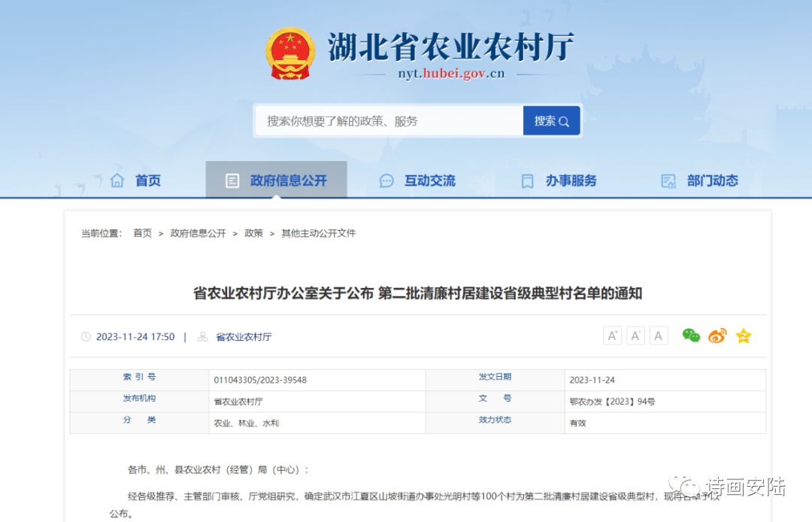Viewport: 812px width, 522px height.
Task: Click the chat bubble icon of 互动交流
Action: 387,180
